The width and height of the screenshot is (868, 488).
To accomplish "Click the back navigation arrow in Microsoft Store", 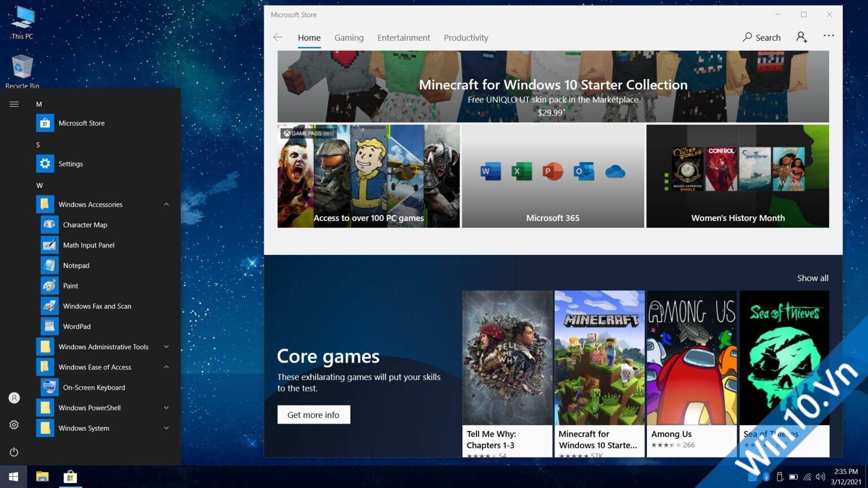I will [277, 37].
